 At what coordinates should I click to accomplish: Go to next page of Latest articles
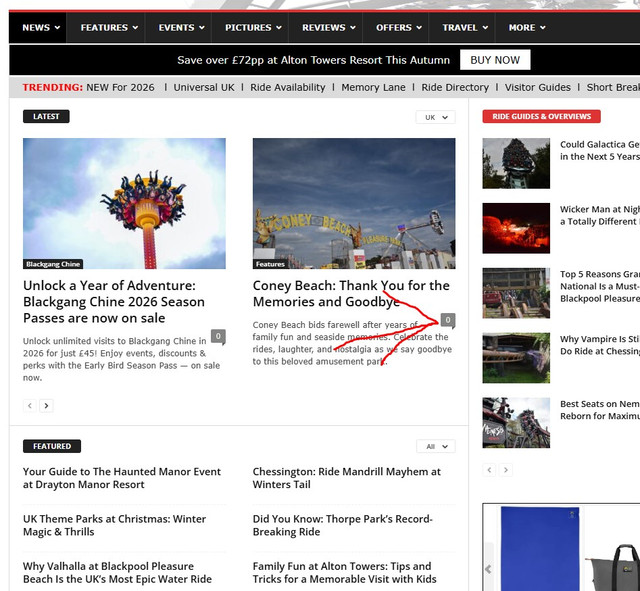(x=46, y=406)
